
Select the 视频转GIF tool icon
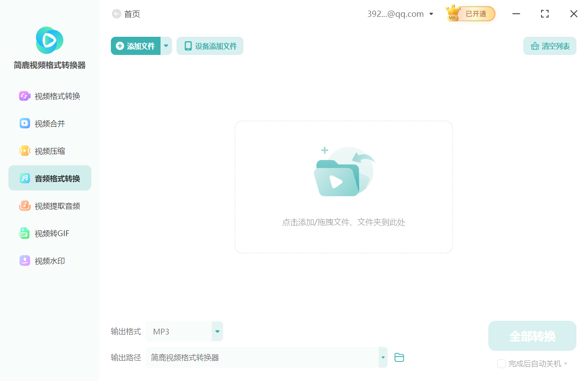point(25,233)
